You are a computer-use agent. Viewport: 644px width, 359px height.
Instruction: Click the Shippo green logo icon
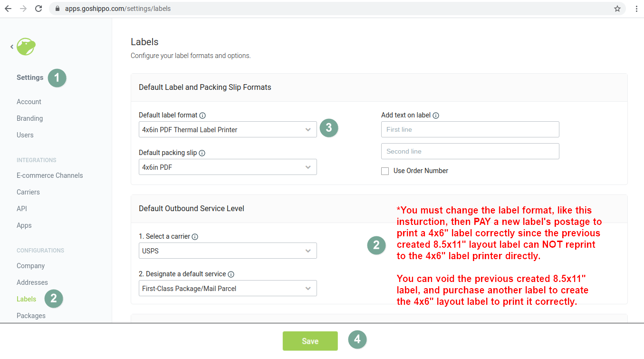(26, 47)
